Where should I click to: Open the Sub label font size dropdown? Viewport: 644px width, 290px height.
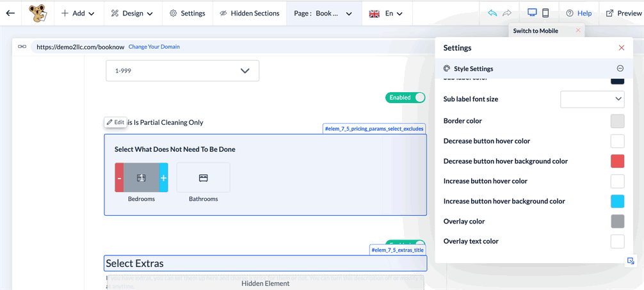(x=592, y=99)
